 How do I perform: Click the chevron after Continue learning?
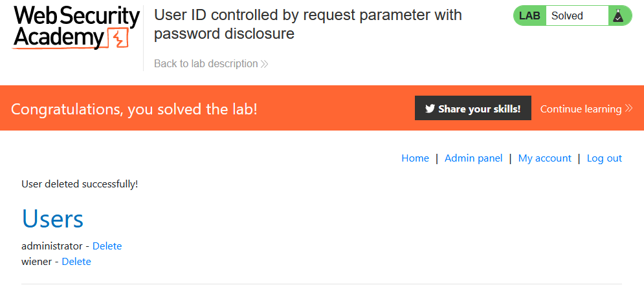(x=628, y=109)
